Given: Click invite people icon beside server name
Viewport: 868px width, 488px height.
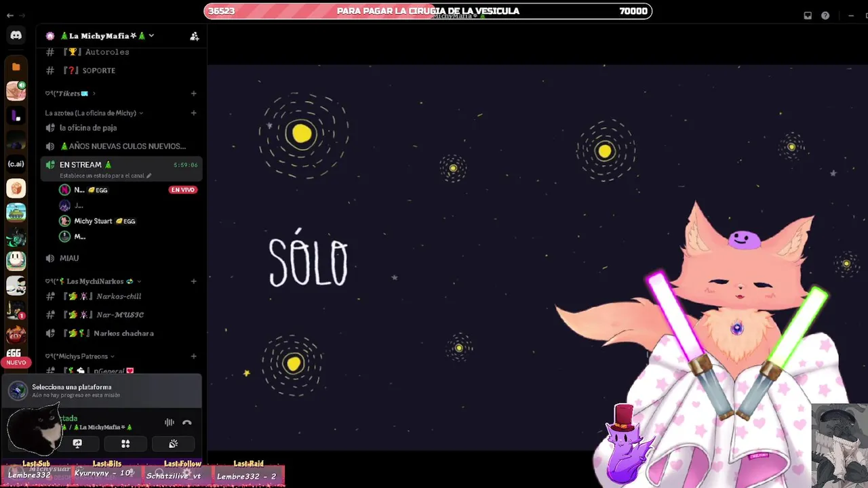Looking at the screenshot, I should [195, 36].
